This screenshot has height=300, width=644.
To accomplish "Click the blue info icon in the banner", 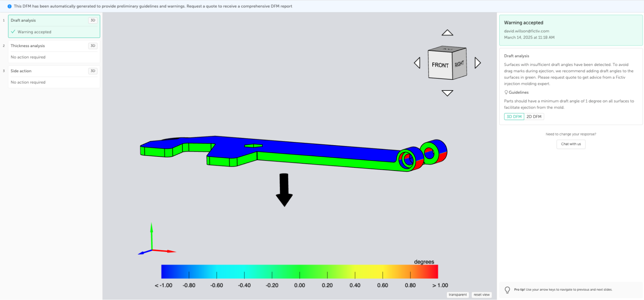I will coord(9,6).
